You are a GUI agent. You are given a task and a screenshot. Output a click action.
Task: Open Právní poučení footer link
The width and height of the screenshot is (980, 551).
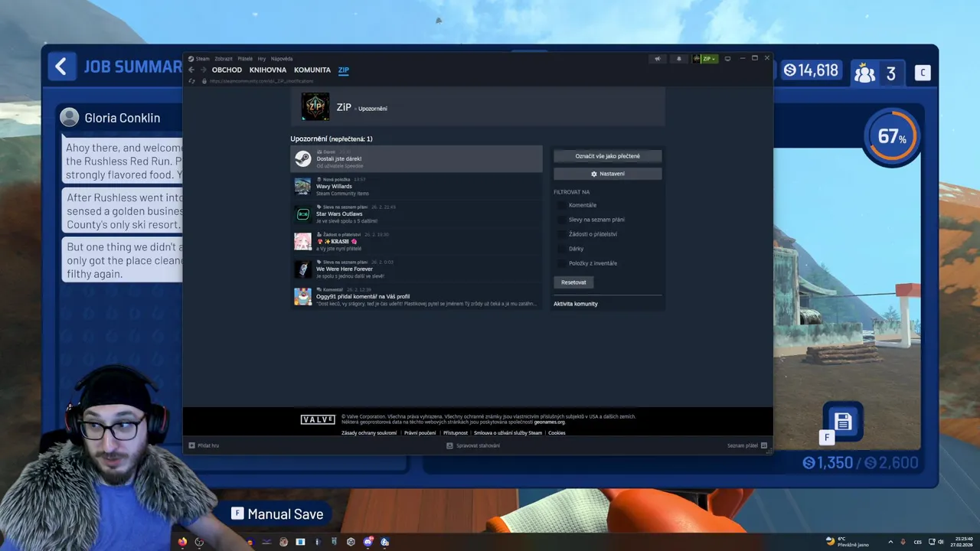[420, 433]
